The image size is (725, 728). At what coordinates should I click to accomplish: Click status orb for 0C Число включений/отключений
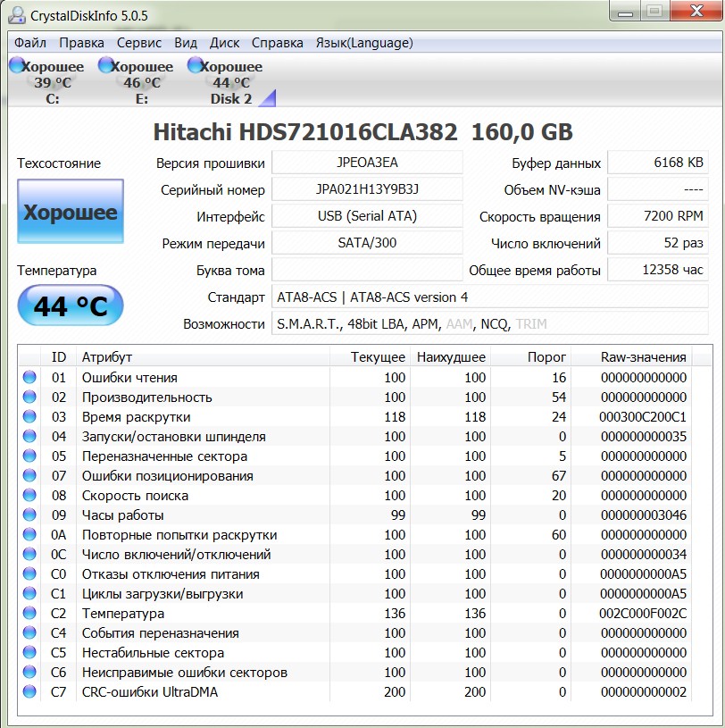click(x=29, y=554)
